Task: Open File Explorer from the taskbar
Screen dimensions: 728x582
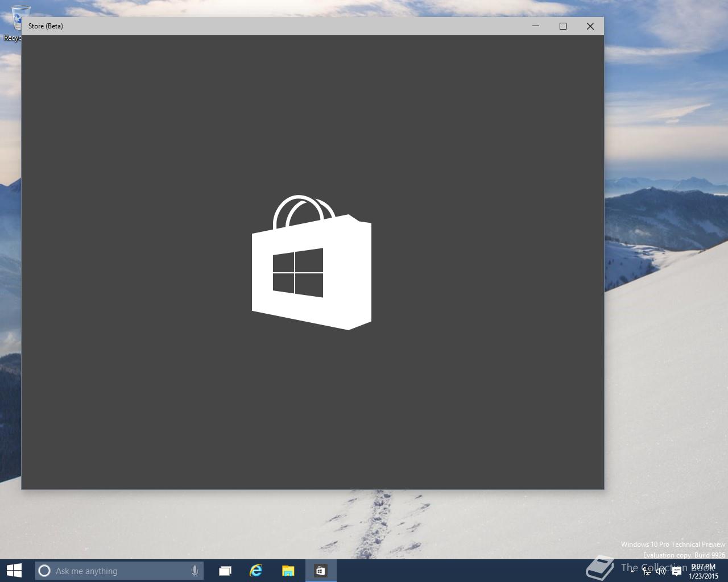Action: 288,571
